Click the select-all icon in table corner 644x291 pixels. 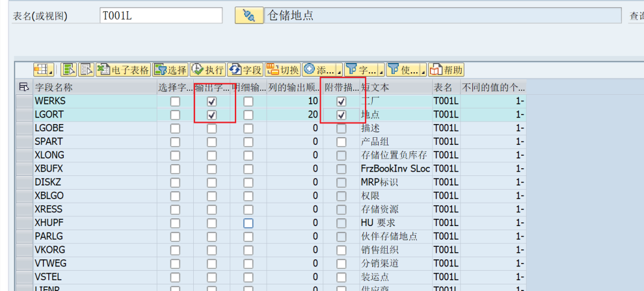[x=24, y=87]
